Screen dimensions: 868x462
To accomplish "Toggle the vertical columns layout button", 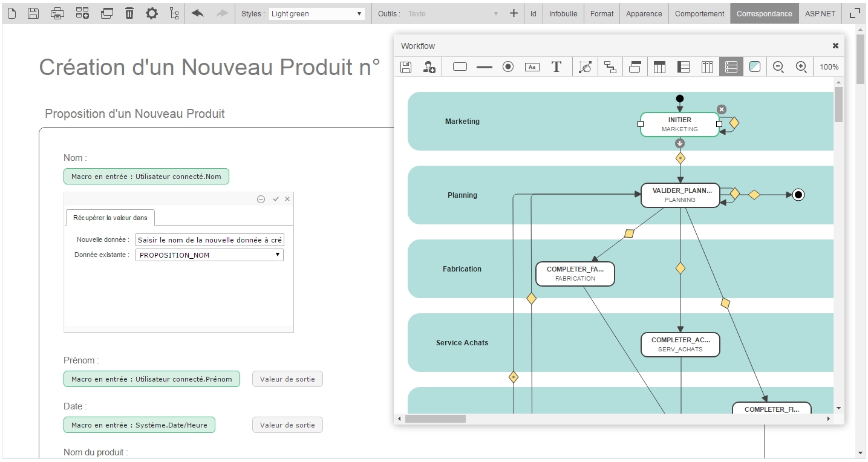I will tap(707, 67).
